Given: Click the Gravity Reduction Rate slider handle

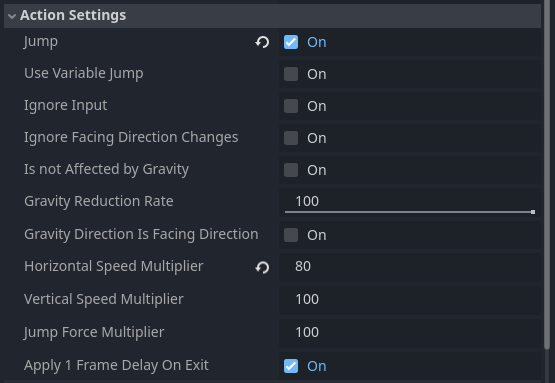Looking at the screenshot, I should (533, 212).
